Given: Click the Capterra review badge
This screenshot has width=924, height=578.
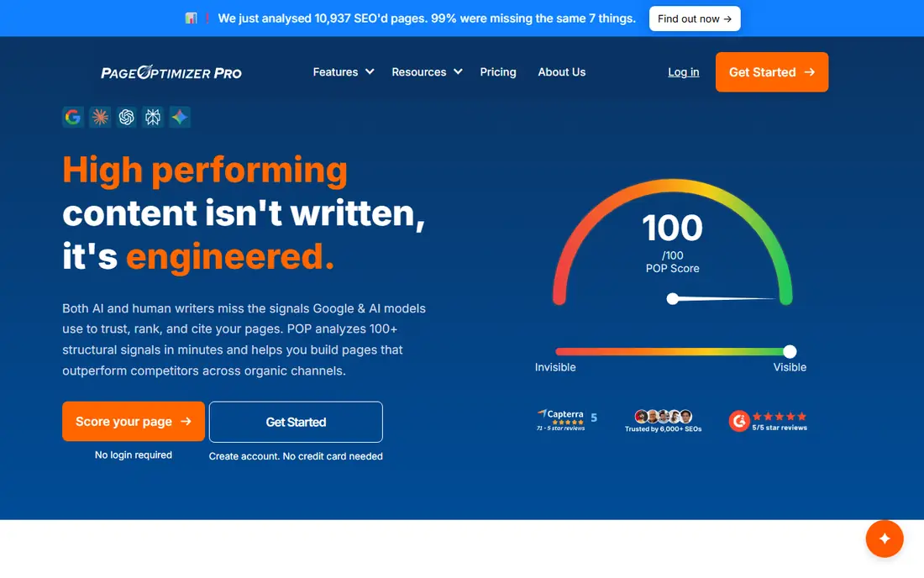Looking at the screenshot, I should click(566, 420).
